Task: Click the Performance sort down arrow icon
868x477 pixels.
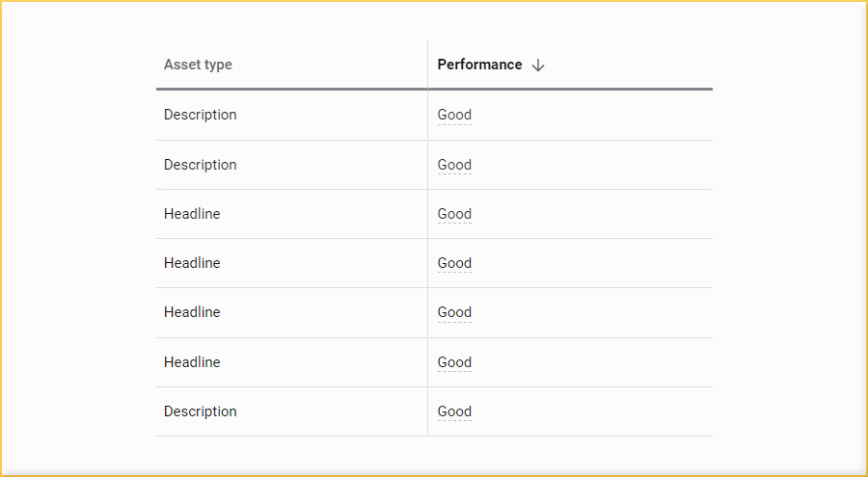Action: pos(538,66)
